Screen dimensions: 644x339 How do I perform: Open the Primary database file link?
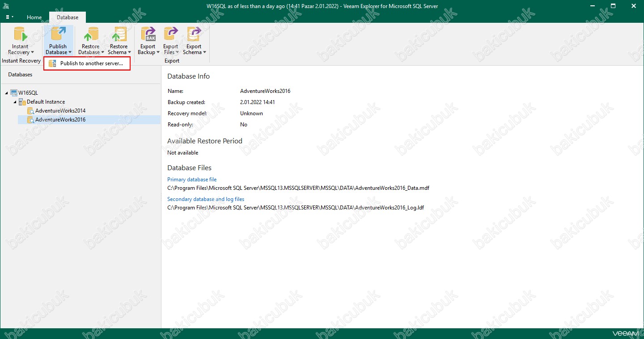[192, 180]
